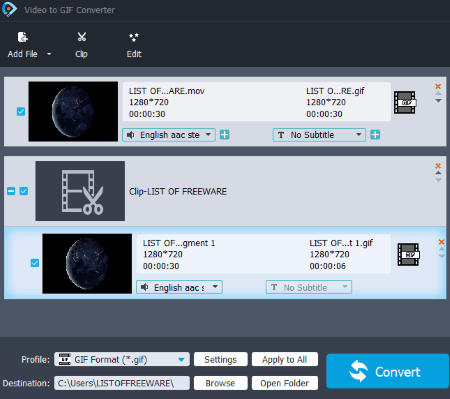The height and width of the screenshot is (399, 450).
Task: Remove LIST OF...gment 1 with the orange X
Action: click(x=441, y=242)
